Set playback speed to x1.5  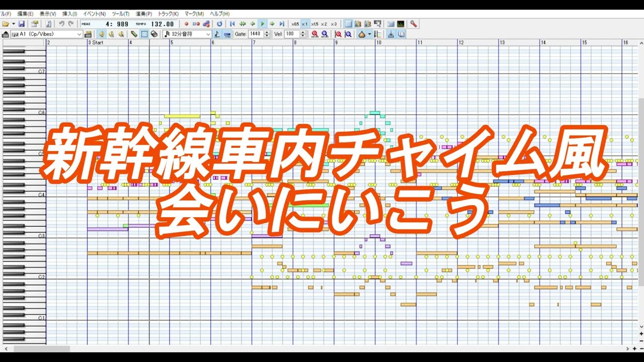[314, 24]
